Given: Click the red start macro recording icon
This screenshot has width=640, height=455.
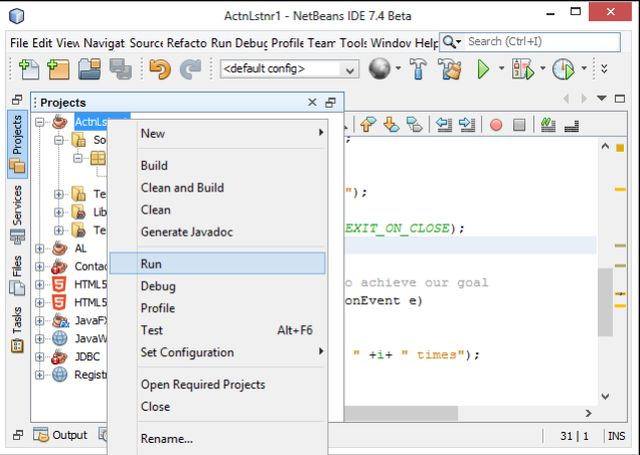Looking at the screenshot, I should 496,125.
